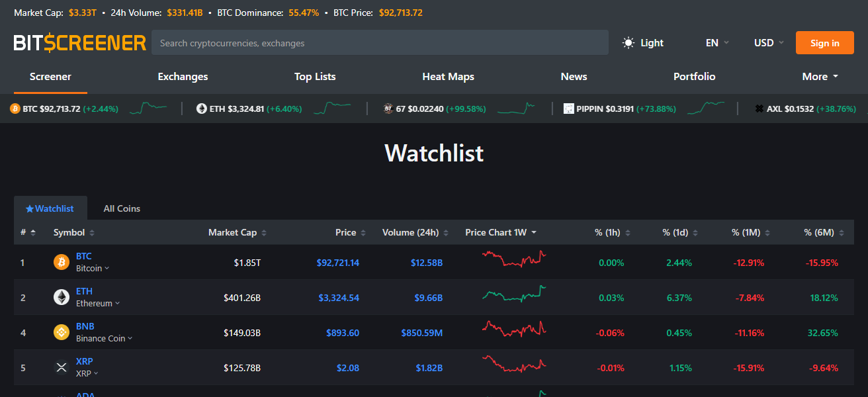Select the Ethereum logo in row 2
Viewport: 868px width, 397px height.
pos(61,296)
